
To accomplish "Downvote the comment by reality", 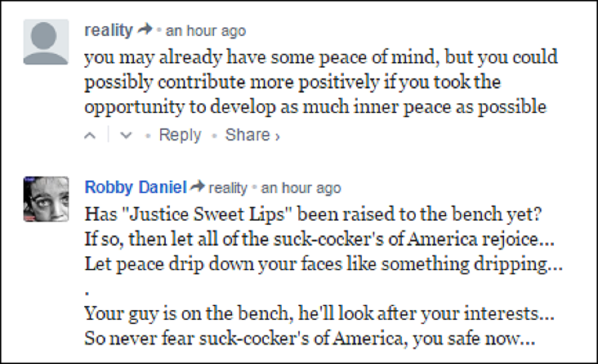I will (126, 136).
